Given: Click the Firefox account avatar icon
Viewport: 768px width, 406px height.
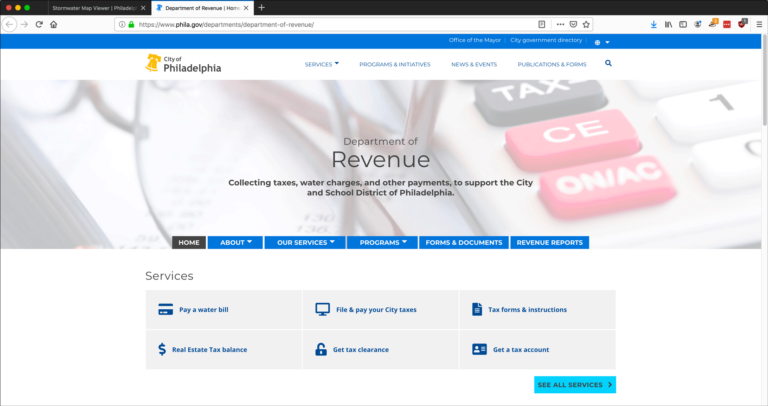Looking at the screenshot, I should [697, 24].
